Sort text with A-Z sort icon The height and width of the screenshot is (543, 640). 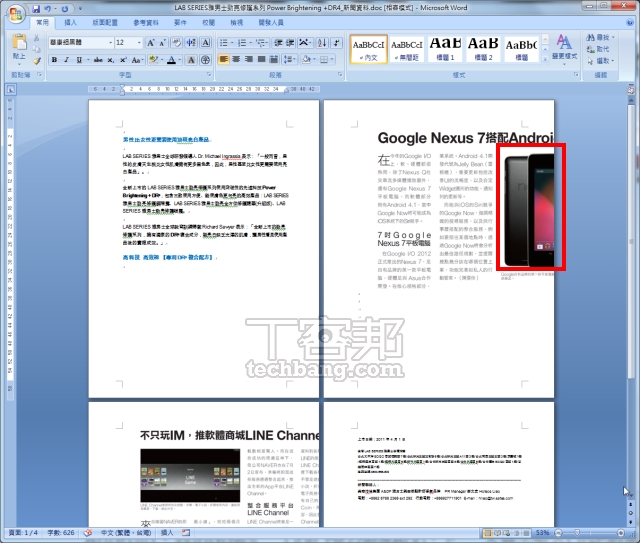tap(322, 42)
